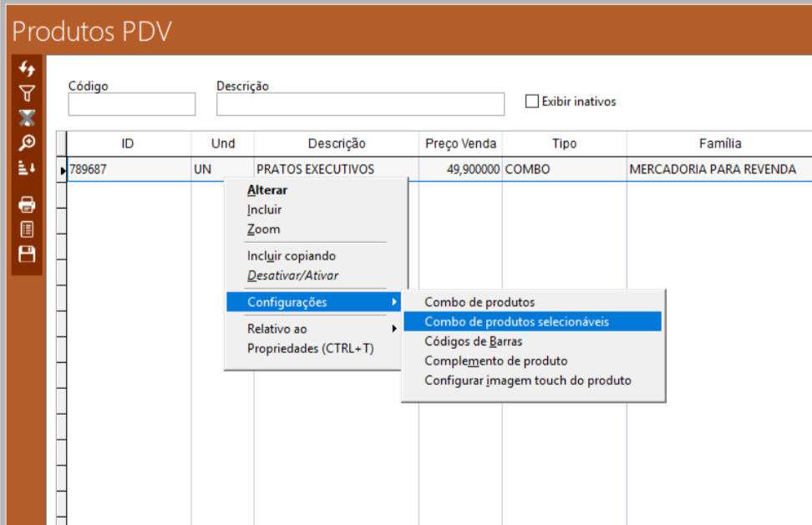Click the refresh arrows icon in sidebar
The height and width of the screenshot is (525, 812).
(27, 68)
